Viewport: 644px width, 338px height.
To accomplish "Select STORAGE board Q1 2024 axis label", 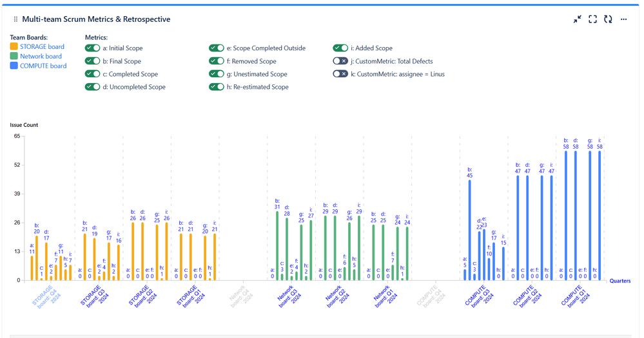I will (190, 297).
